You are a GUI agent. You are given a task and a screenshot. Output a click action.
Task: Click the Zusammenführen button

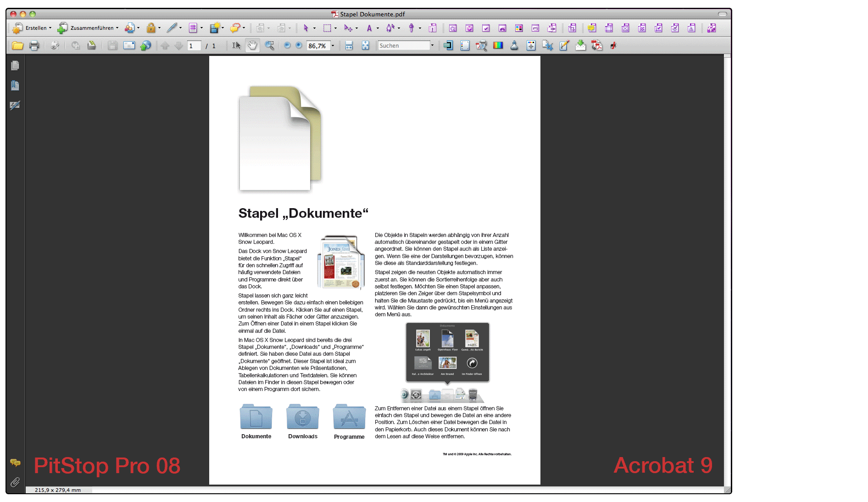pos(88,28)
